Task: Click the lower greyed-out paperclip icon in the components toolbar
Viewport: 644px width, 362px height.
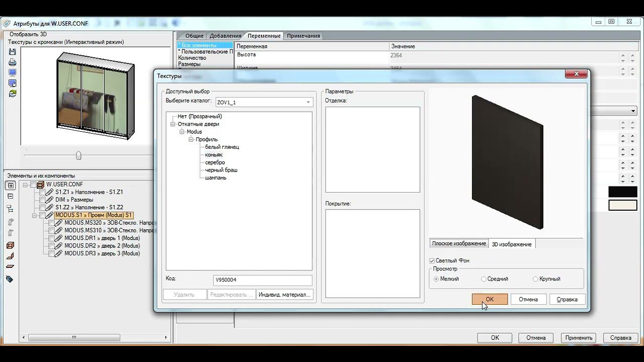Action: (x=10, y=233)
